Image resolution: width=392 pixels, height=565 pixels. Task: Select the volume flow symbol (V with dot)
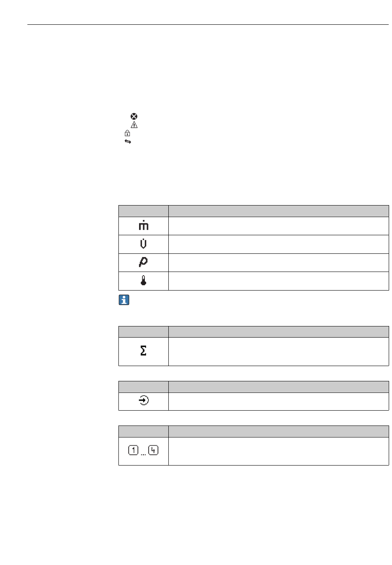tap(144, 244)
